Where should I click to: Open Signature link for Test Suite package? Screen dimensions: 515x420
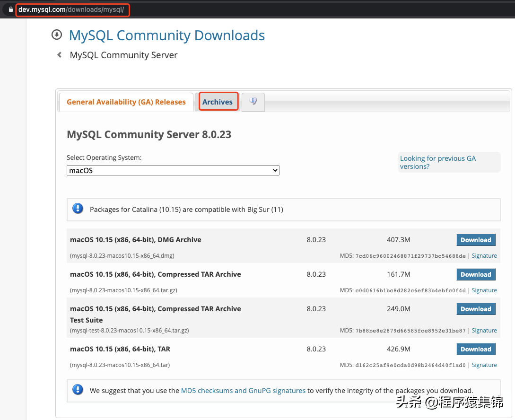click(484, 331)
